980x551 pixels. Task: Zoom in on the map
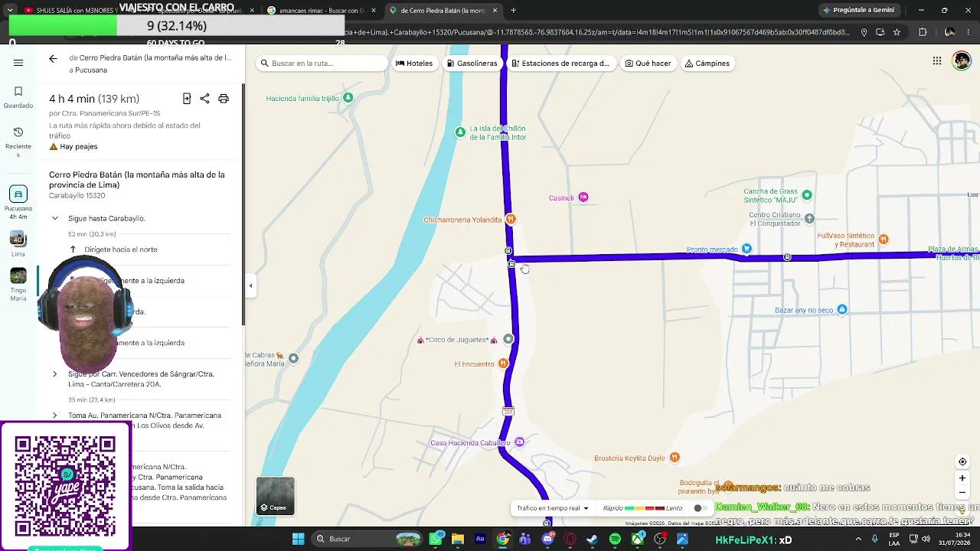[x=962, y=478]
